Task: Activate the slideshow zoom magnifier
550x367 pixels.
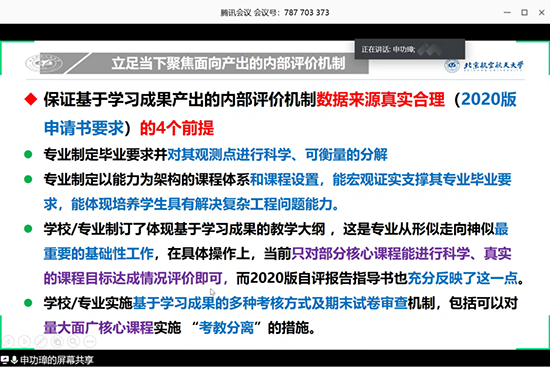Action: (73, 341)
